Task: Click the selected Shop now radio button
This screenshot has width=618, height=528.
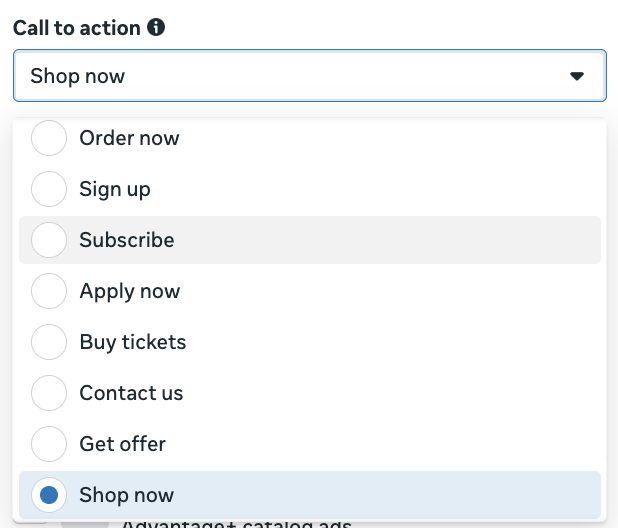Action: click(49, 495)
